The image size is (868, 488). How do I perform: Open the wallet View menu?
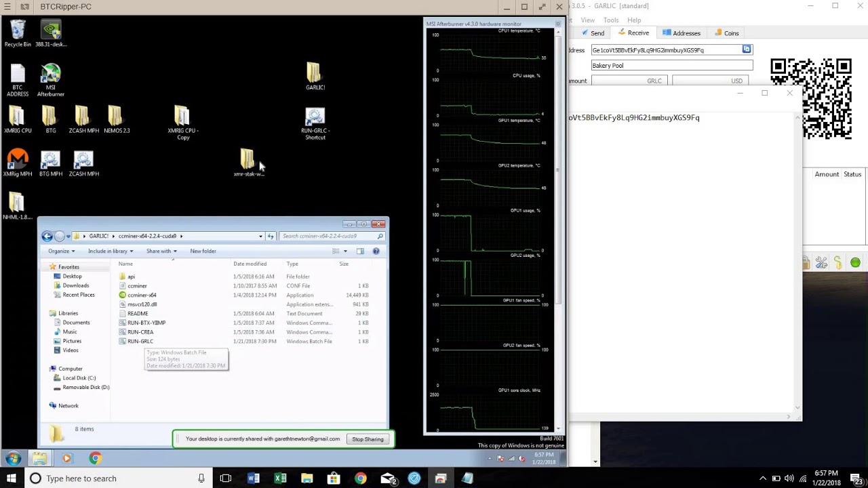click(587, 20)
